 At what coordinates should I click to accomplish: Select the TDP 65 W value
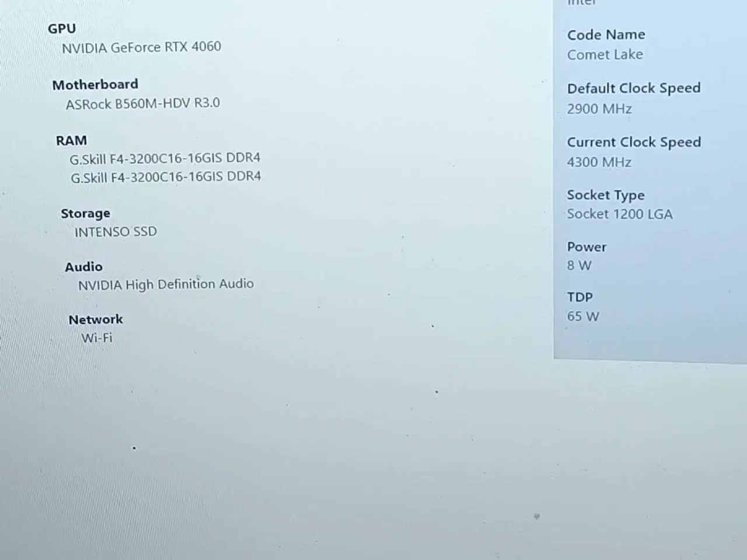[x=583, y=316]
